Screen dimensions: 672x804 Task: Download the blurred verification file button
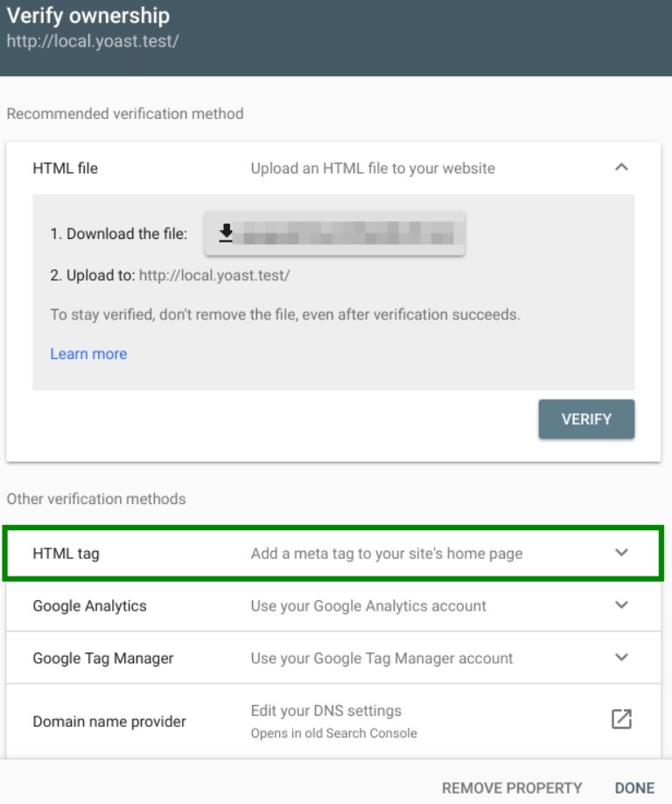[x=334, y=234]
